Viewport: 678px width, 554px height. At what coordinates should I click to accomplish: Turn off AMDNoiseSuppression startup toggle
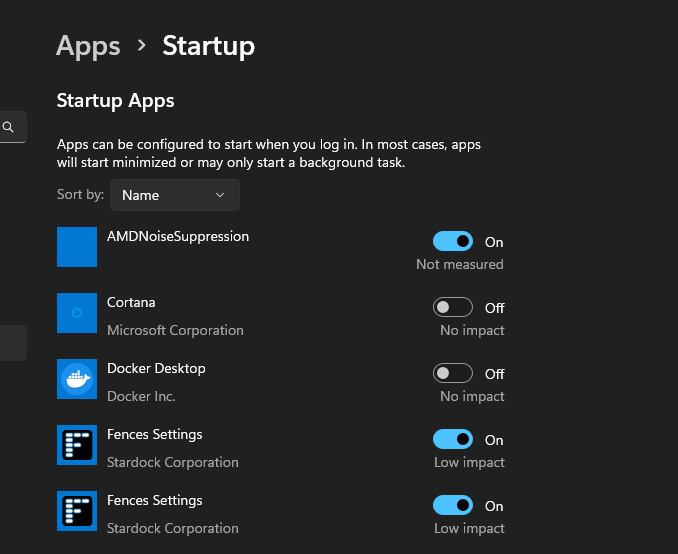coord(453,241)
